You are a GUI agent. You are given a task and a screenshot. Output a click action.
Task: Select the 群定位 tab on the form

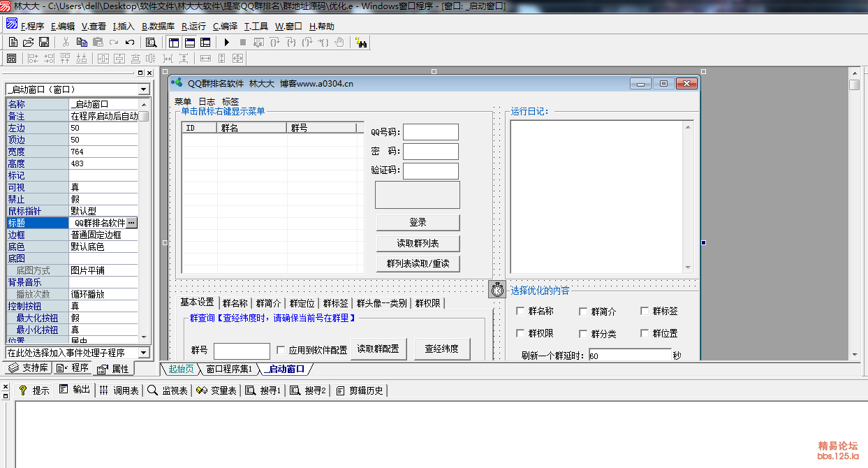(302, 303)
